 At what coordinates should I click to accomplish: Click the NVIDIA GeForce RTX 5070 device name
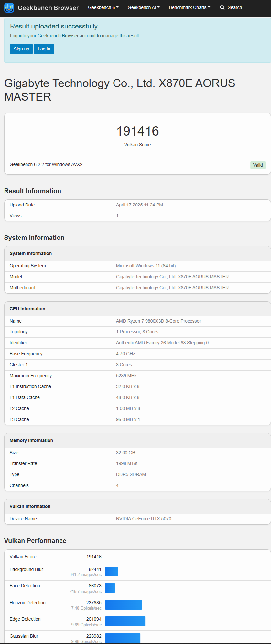144,519
